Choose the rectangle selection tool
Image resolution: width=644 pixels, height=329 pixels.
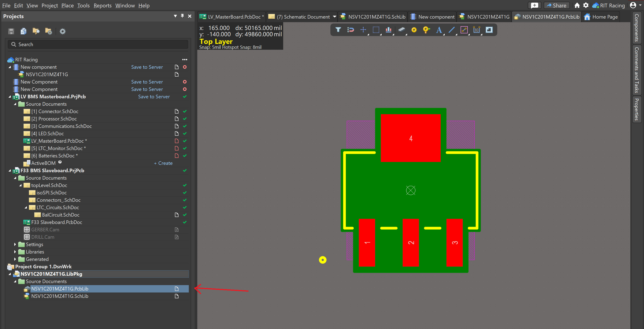pos(376,30)
